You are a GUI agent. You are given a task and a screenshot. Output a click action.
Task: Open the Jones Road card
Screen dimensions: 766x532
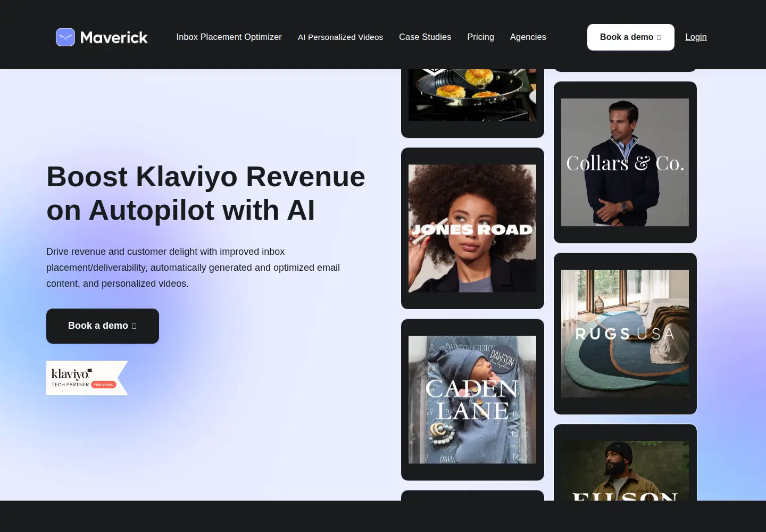[x=472, y=228]
